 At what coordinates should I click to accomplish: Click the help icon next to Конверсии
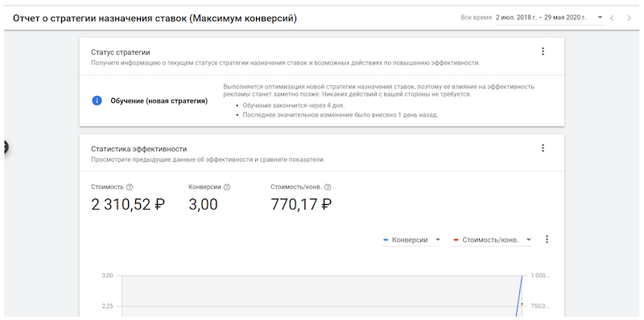click(x=227, y=187)
